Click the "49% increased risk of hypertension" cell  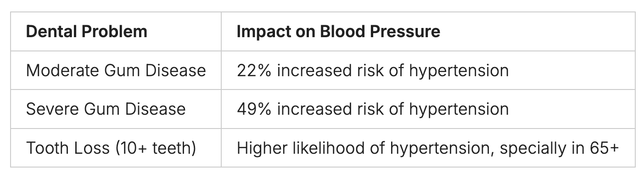pyautogui.click(x=428, y=109)
